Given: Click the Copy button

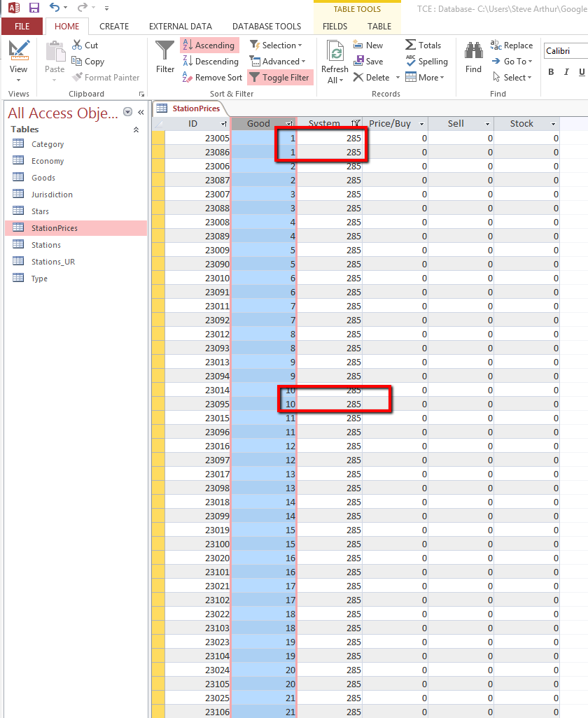Looking at the screenshot, I should (88, 62).
